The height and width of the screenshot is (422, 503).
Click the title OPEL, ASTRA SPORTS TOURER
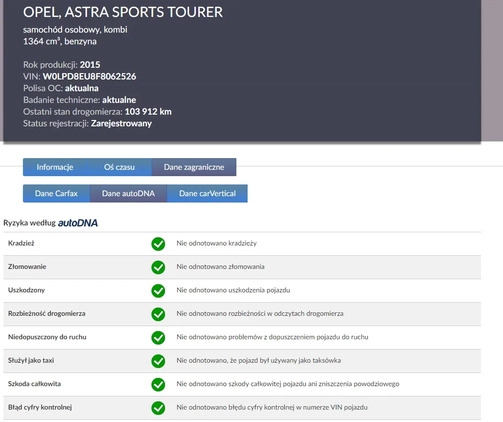(x=123, y=12)
